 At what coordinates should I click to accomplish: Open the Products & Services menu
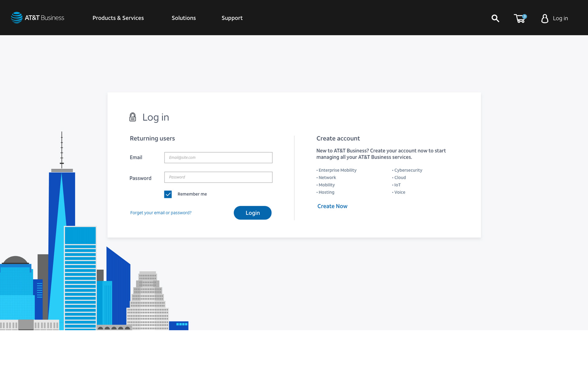(x=118, y=18)
